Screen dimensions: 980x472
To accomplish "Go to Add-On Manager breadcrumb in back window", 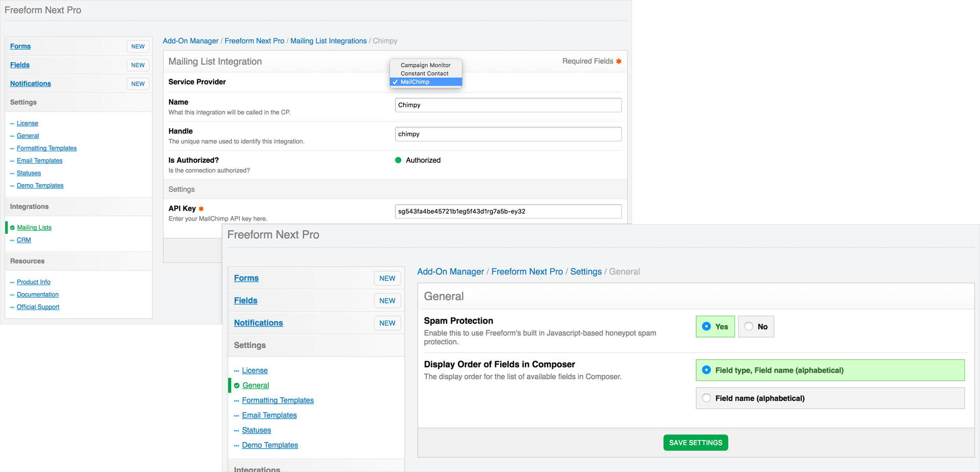I will 190,41.
